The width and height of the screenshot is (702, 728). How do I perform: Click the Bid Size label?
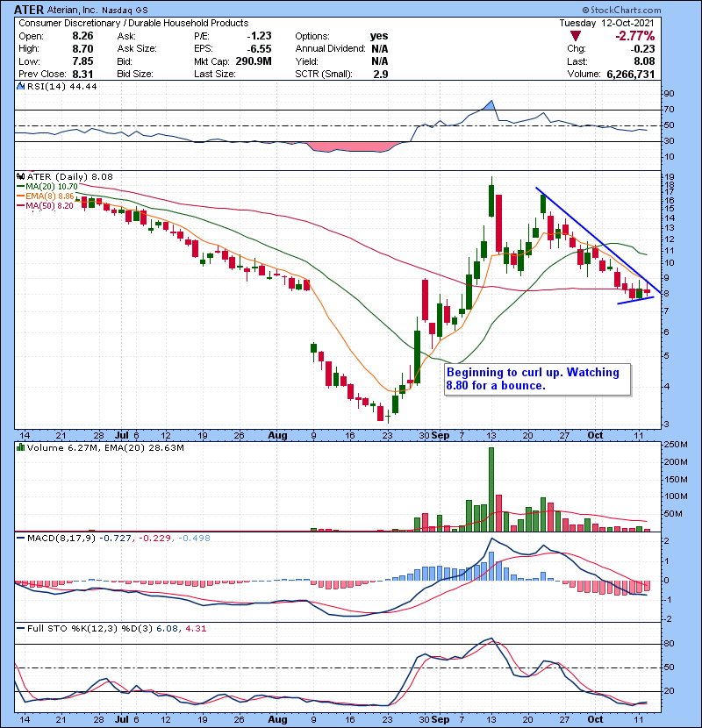135,75
